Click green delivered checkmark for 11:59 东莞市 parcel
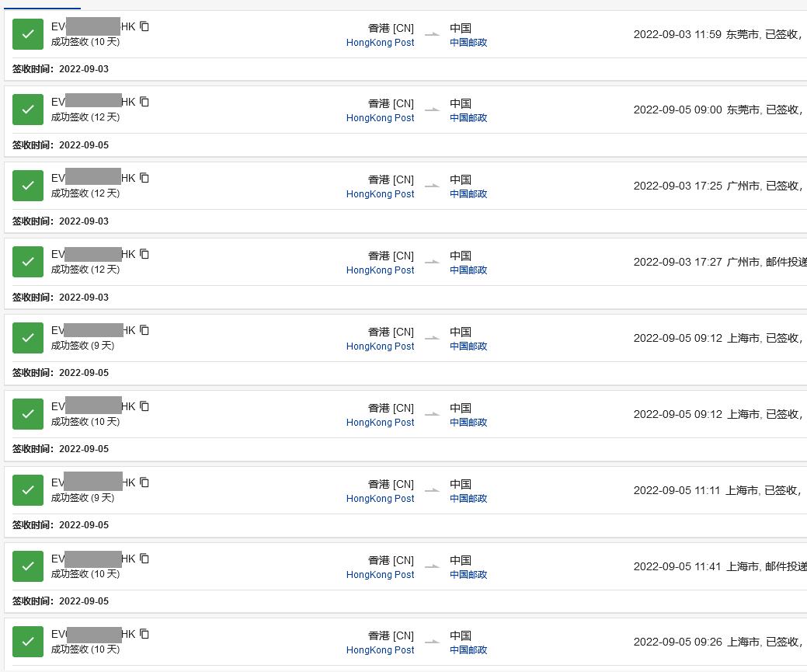The width and height of the screenshot is (807, 672). coord(28,34)
